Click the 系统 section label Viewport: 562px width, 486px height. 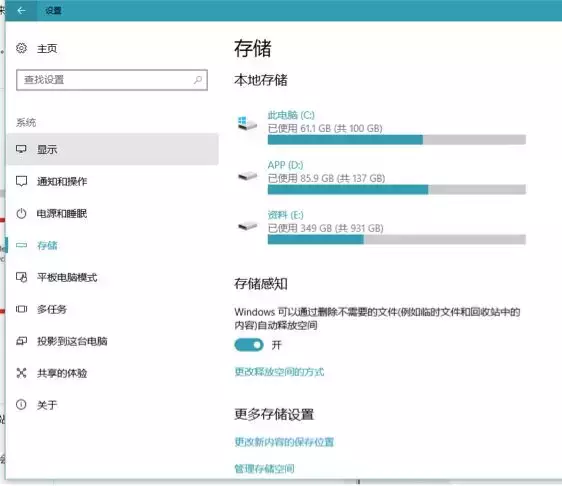(26, 123)
